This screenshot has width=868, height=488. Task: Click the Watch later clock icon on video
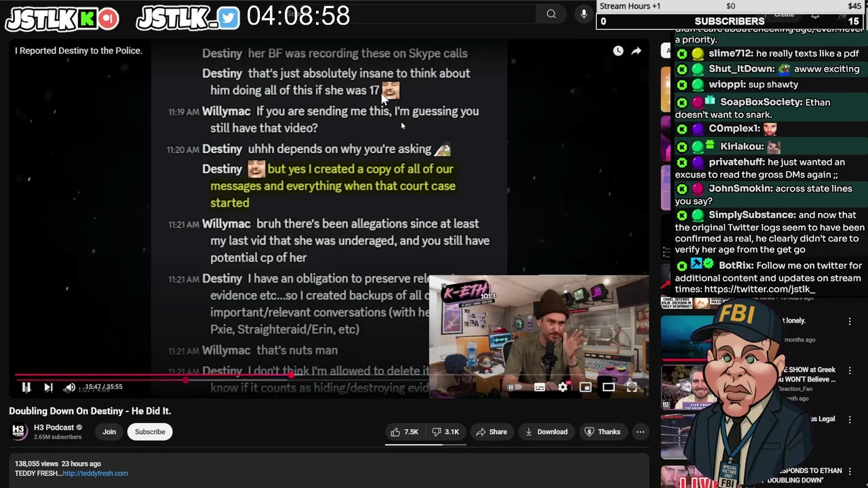click(618, 51)
